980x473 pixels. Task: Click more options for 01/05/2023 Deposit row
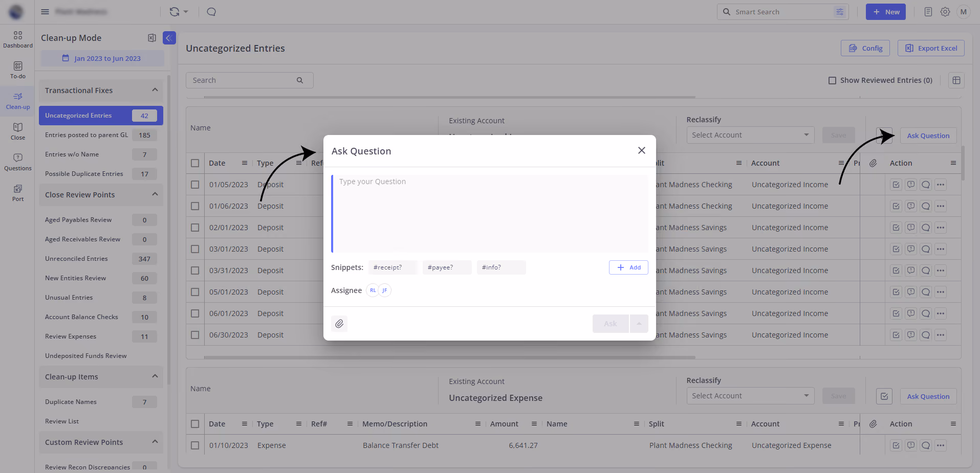(x=941, y=185)
